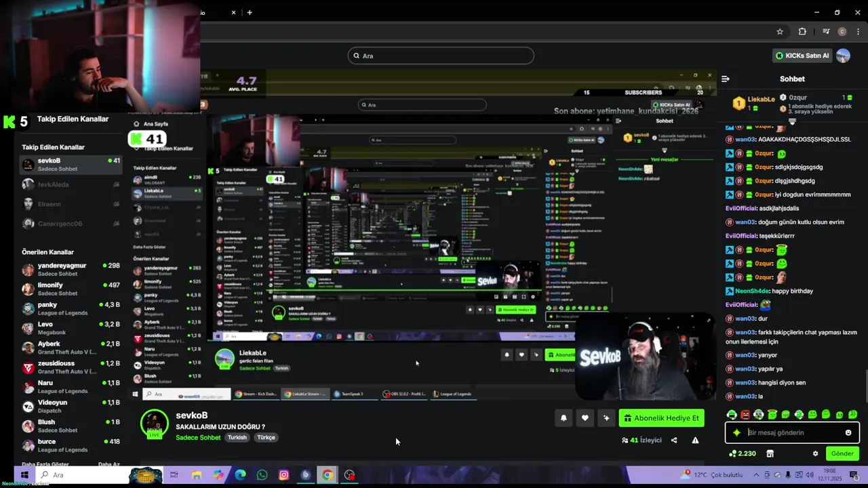Switch to Chrome in the taskbar
Screen dimensions: 868x488
pyautogui.click(x=327, y=475)
